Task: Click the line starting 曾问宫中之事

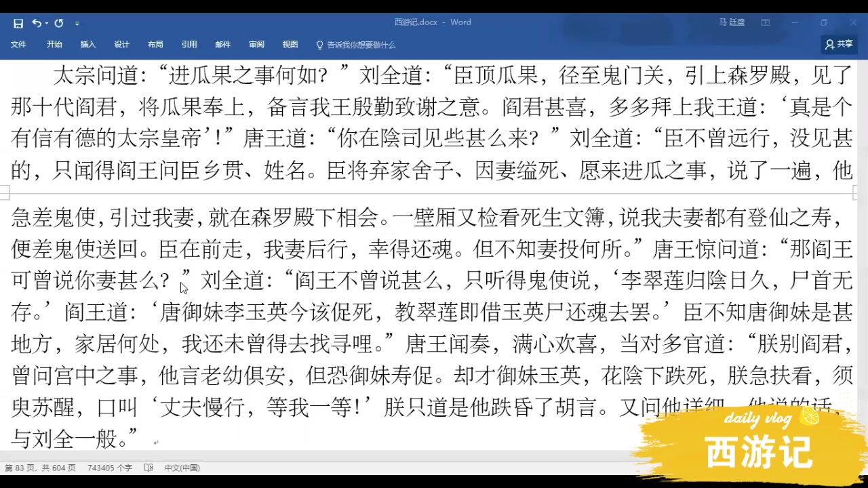Action: pyautogui.click(x=431, y=375)
